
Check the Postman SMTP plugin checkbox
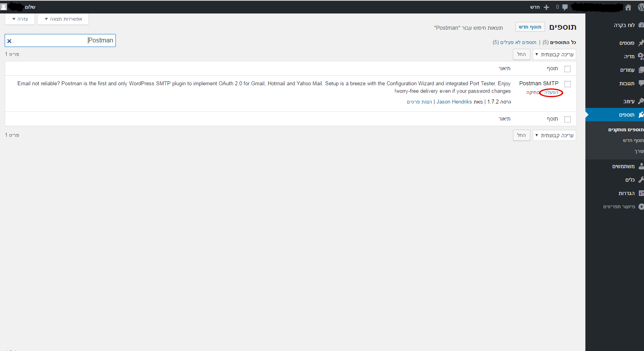(568, 84)
